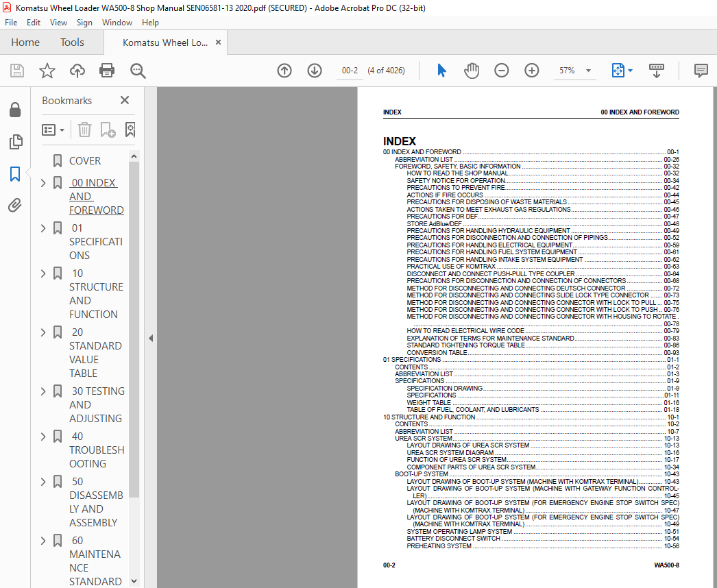Switch to the Home tab
Image resolution: width=717 pixels, height=588 pixels.
pyautogui.click(x=25, y=42)
